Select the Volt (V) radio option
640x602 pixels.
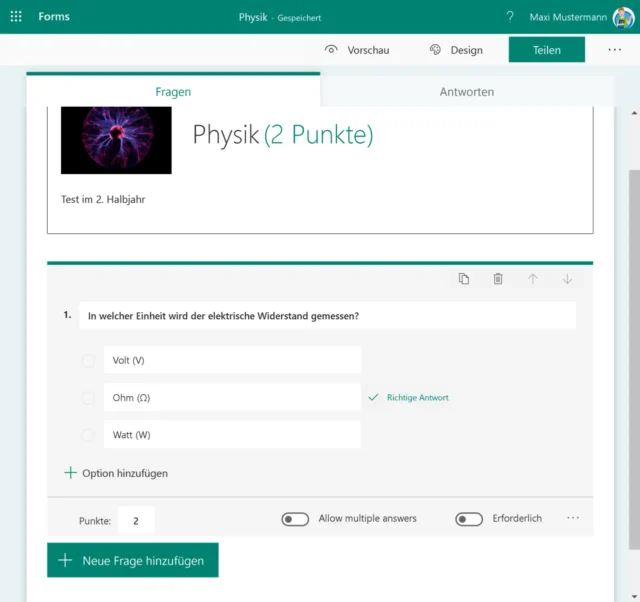[88, 360]
